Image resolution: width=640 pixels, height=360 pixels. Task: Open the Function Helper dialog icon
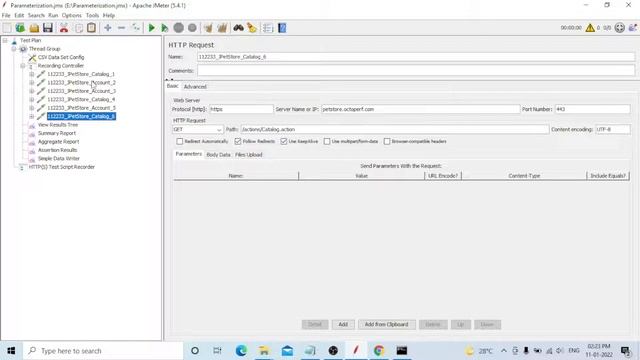(x=268, y=28)
